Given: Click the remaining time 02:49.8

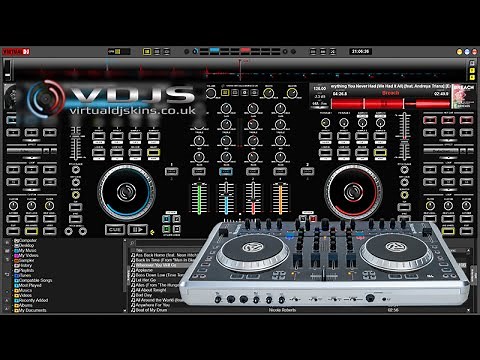Looking at the screenshot, I should pos(441,94).
